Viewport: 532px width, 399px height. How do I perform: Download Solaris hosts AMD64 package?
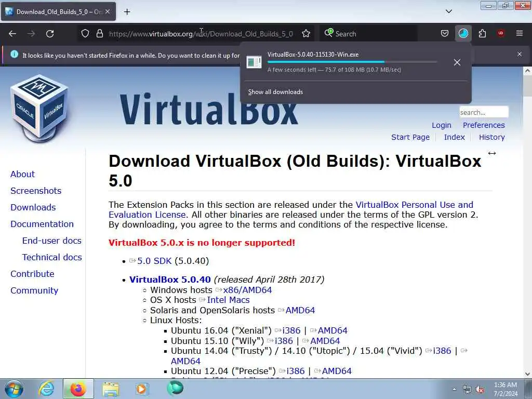pos(300,310)
